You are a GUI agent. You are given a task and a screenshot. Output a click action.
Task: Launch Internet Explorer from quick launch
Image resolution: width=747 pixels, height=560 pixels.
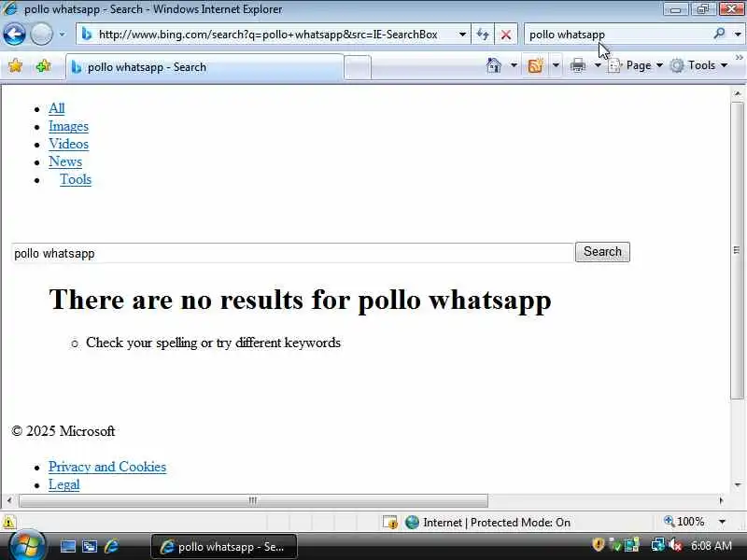111,547
